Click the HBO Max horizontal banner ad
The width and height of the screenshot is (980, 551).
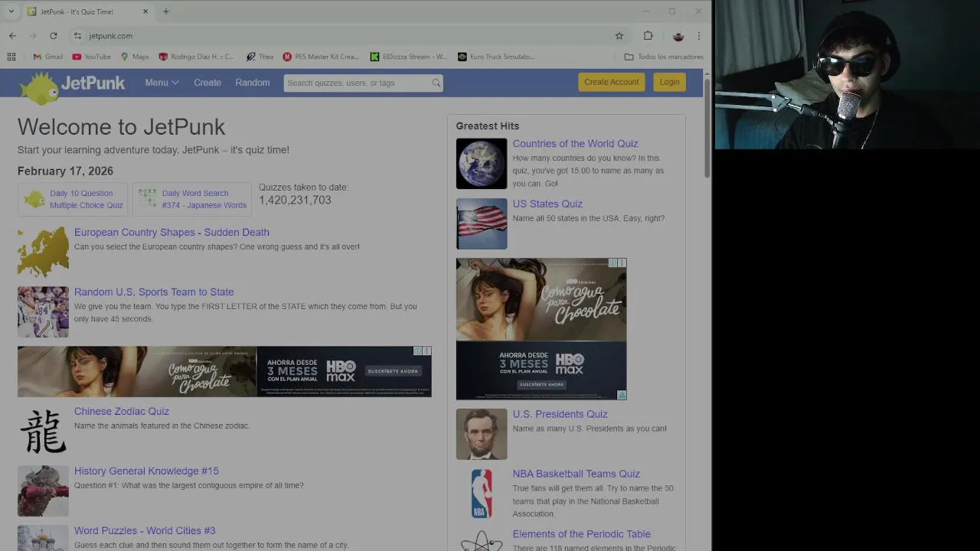click(x=224, y=371)
